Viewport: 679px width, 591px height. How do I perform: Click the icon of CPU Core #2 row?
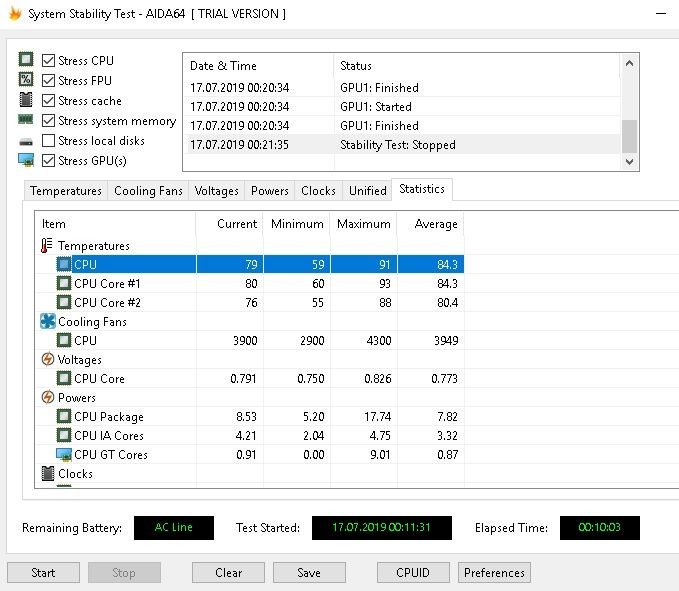click(x=64, y=302)
